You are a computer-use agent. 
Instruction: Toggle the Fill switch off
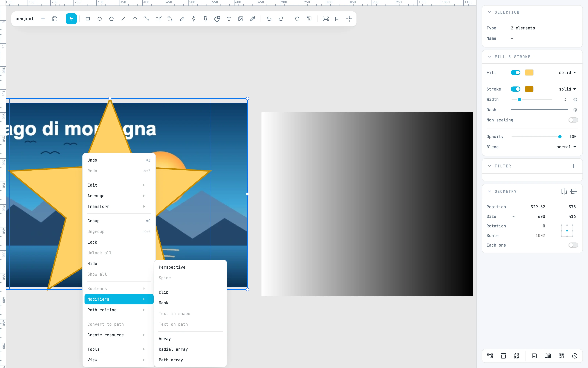[515, 72]
